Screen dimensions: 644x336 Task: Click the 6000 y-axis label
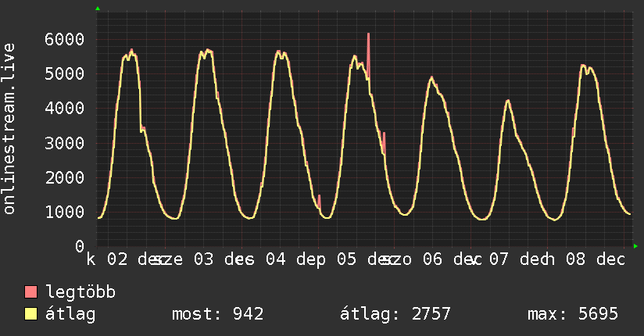click(65, 39)
